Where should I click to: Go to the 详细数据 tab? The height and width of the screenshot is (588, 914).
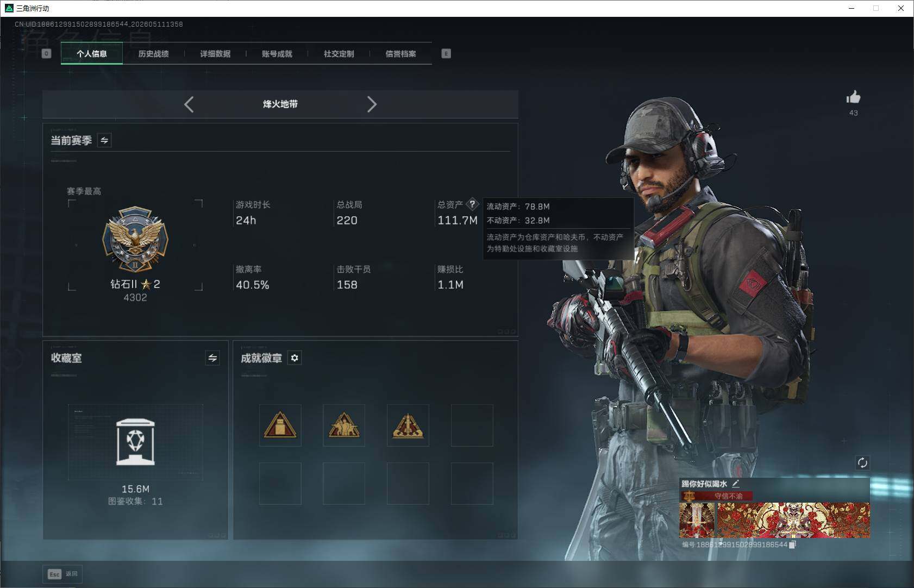pos(215,53)
